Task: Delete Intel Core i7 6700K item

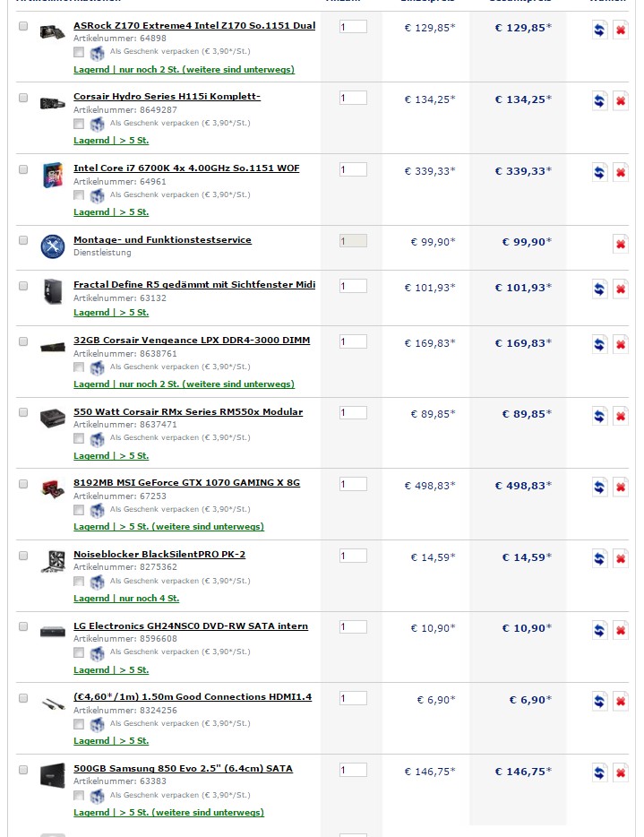Action: point(621,173)
